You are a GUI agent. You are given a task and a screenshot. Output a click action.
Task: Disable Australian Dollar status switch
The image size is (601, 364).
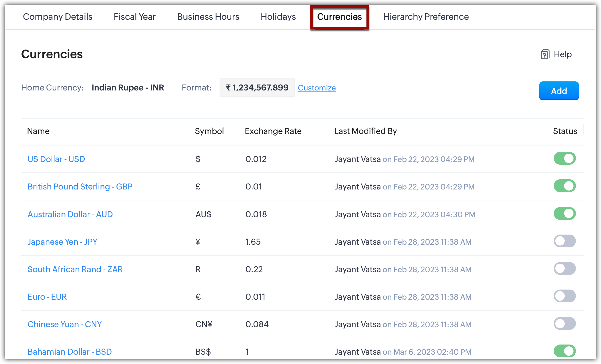pos(564,214)
